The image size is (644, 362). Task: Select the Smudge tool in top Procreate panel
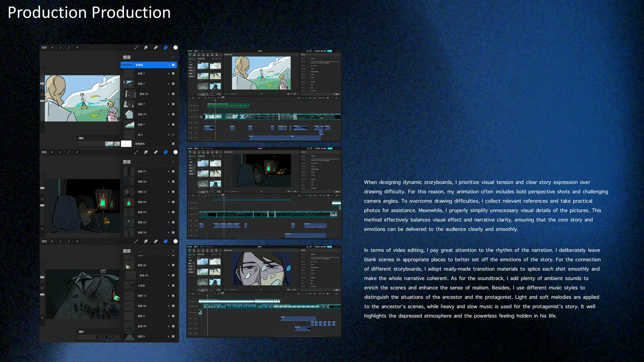(146, 48)
